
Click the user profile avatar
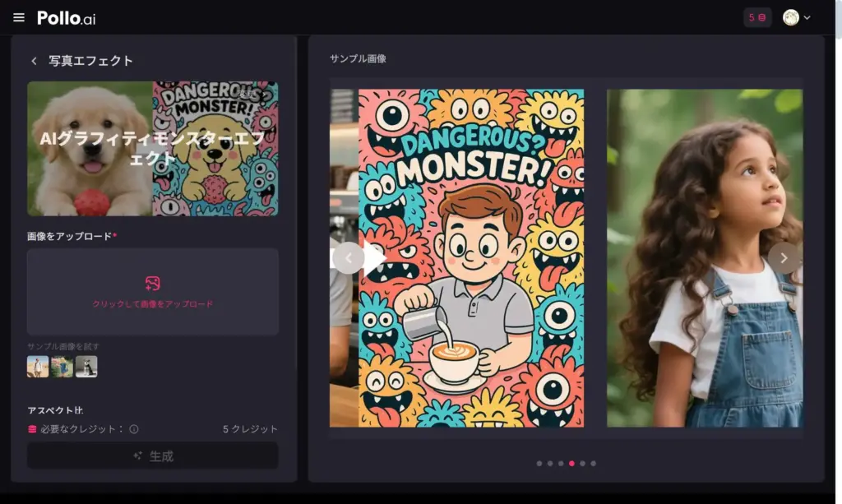tap(791, 17)
